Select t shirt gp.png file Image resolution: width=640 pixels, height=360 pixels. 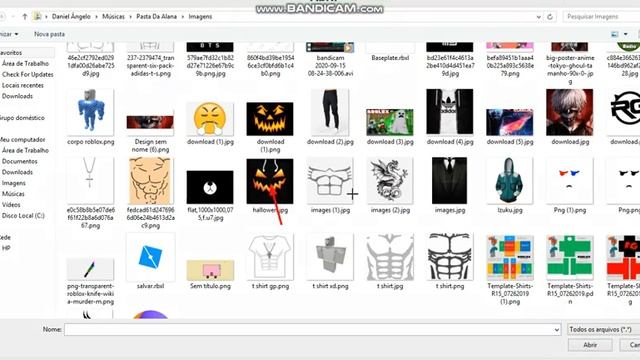[x=270, y=262]
